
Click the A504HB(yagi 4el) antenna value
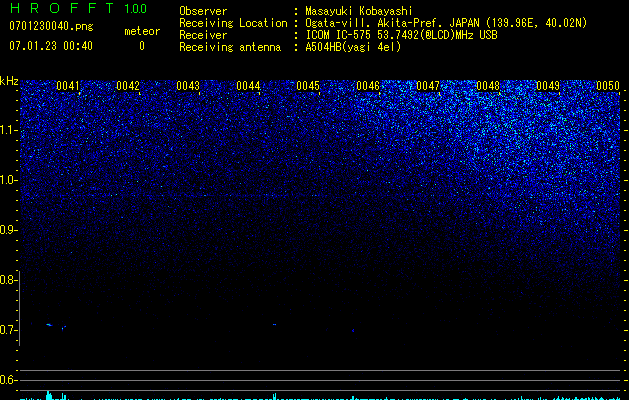click(353, 47)
